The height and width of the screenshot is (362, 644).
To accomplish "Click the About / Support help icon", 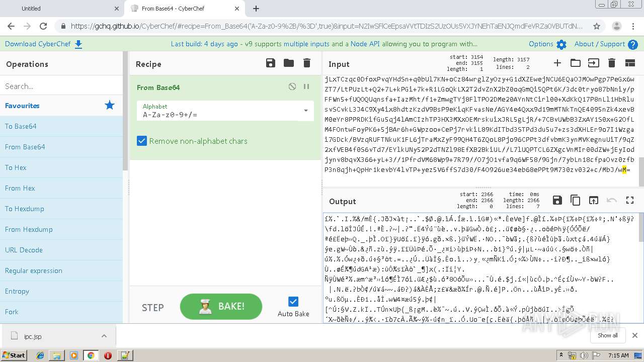I will (x=633, y=44).
